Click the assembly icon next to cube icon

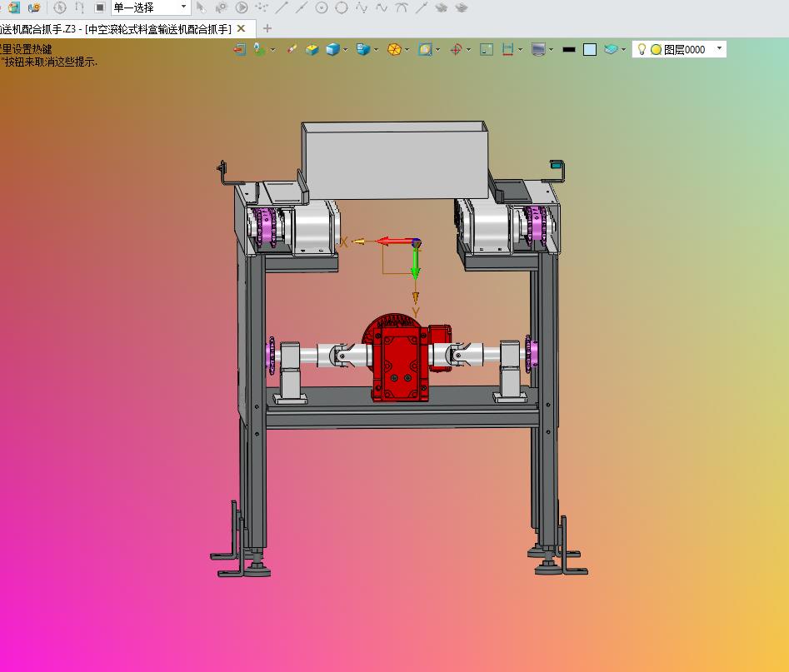pyautogui.click(x=34, y=7)
